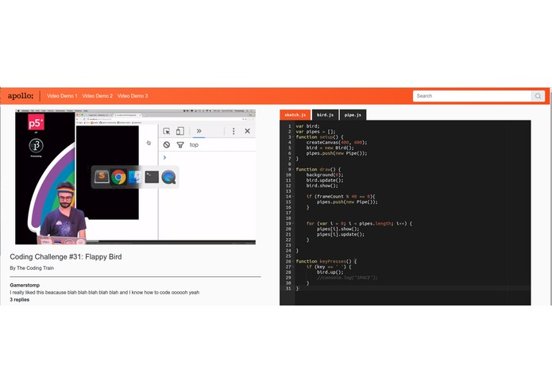This screenshot has height=392, width=552.
Task: Click the commented console.log("SPACE") line
Action: coord(347,278)
